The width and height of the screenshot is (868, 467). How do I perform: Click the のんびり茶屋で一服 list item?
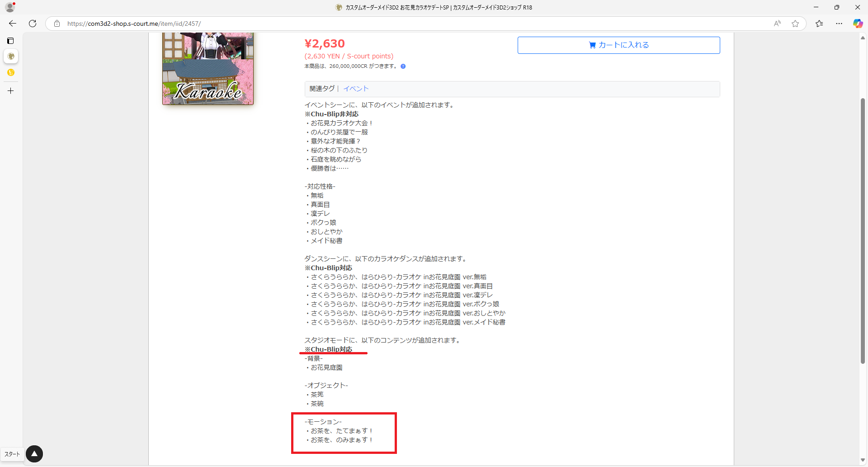pyautogui.click(x=336, y=132)
